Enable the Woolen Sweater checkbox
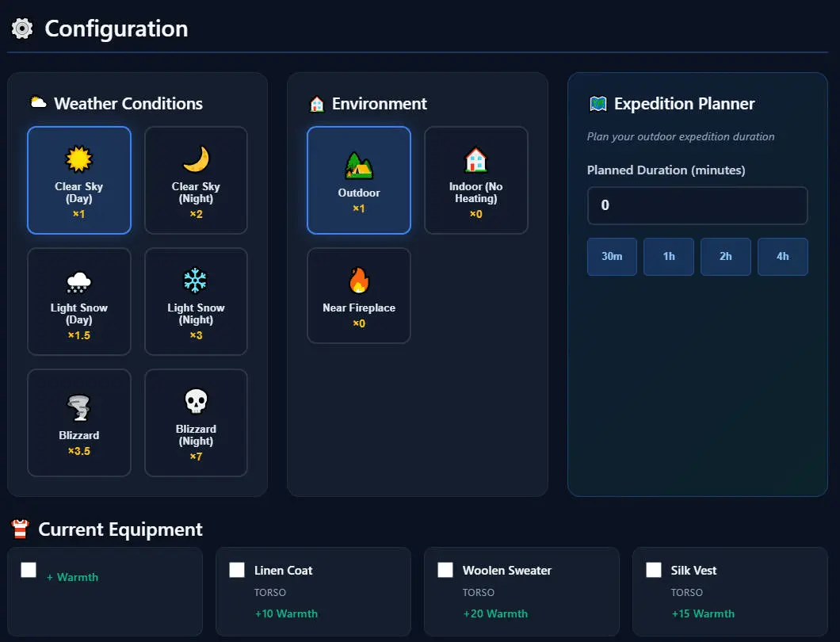This screenshot has height=642, width=840. pyautogui.click(x=445, y=569)
